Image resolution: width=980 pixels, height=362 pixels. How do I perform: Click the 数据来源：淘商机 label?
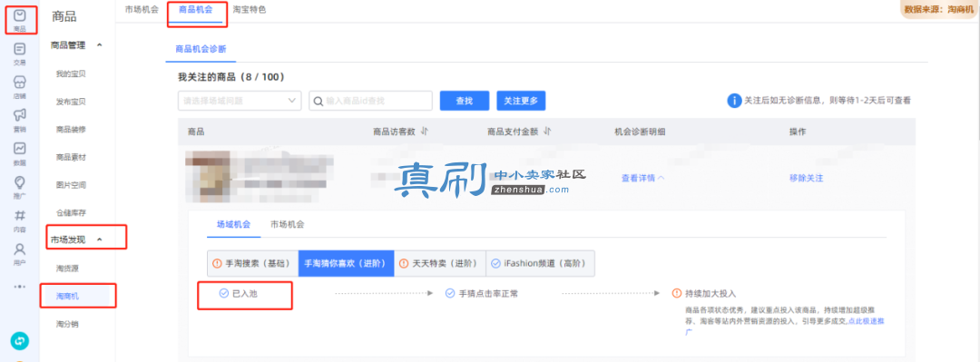pos(939,10)
